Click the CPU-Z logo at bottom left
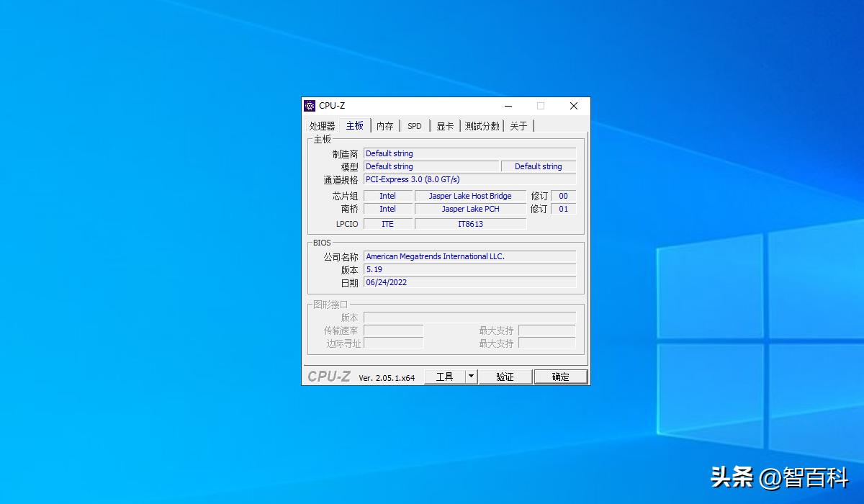The height and width of the screenshot is (504, 864). (328, 375)
